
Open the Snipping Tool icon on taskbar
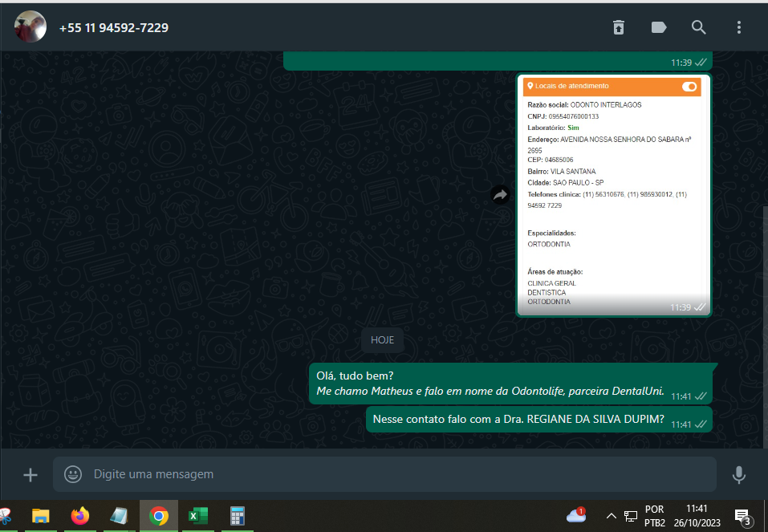(5, 516)
